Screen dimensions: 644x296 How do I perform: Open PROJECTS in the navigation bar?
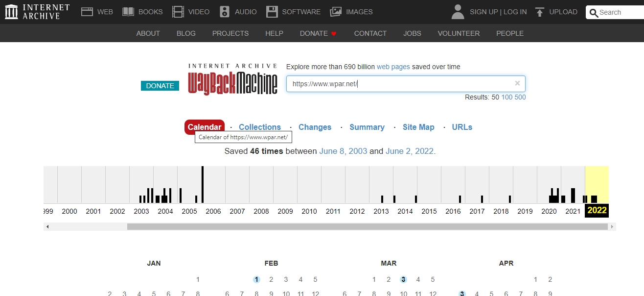230,33
